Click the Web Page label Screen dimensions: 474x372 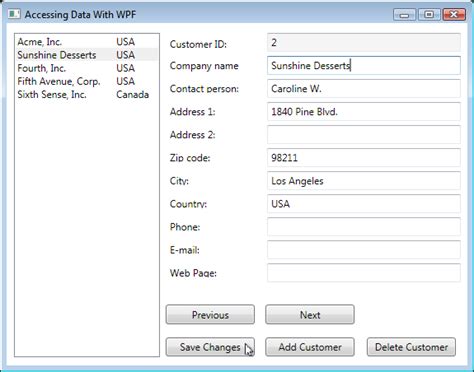point(193,273)
